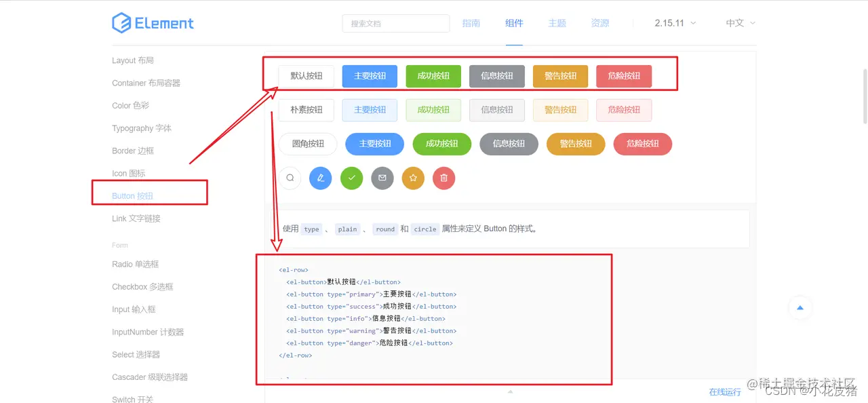Click rounded blue 主要按钮
The width and height of the screenshot is (868, 403).
click(x=375, y=144)
